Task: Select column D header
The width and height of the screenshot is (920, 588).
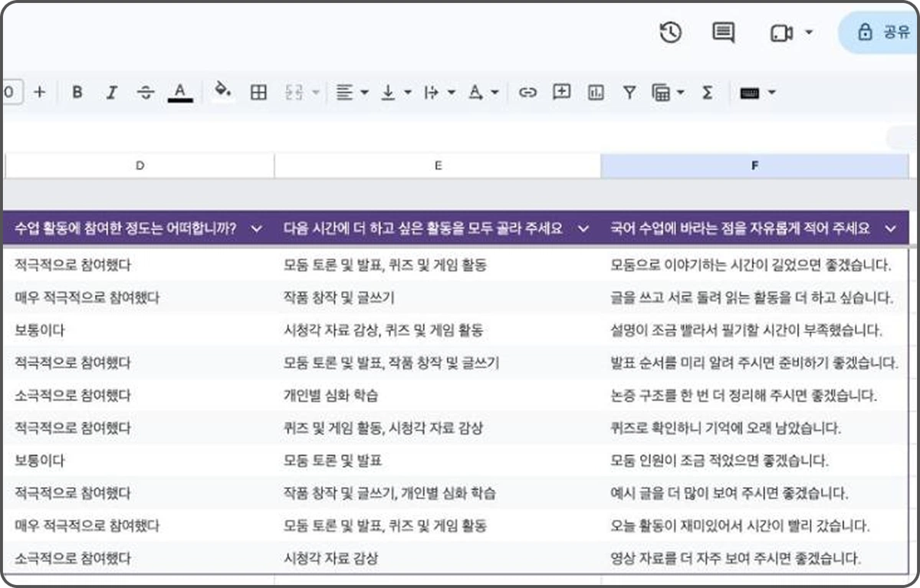Action: point(140,166)
